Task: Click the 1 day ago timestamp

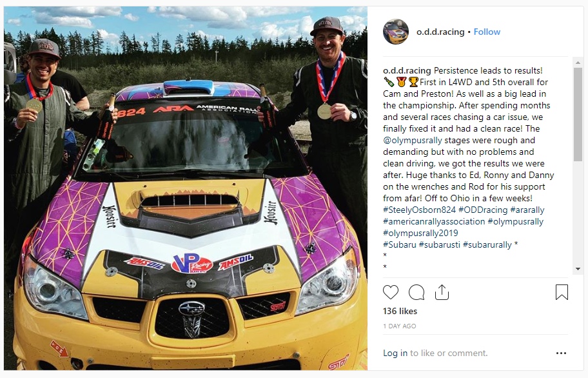Action: 399,326
